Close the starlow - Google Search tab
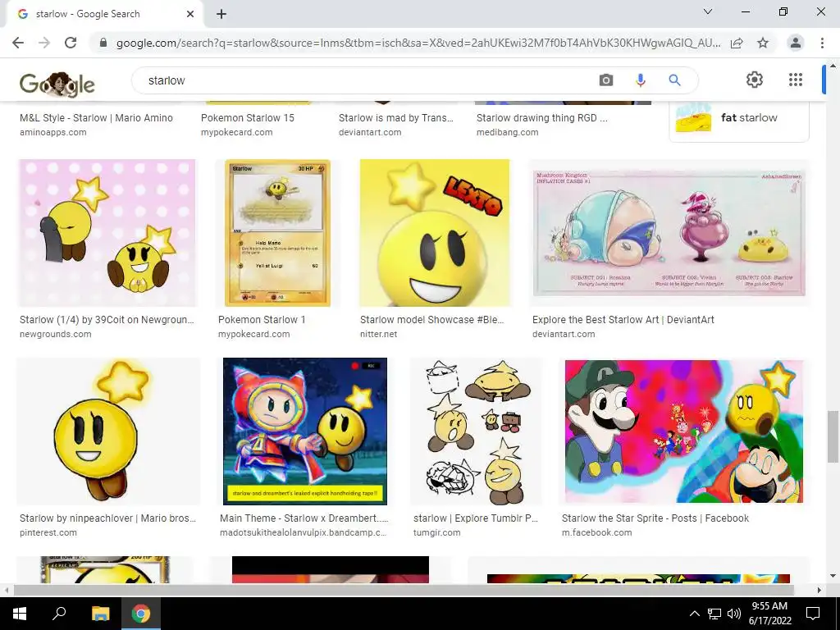Viewport: 840px width, 630px height. [x=190, y=14]
